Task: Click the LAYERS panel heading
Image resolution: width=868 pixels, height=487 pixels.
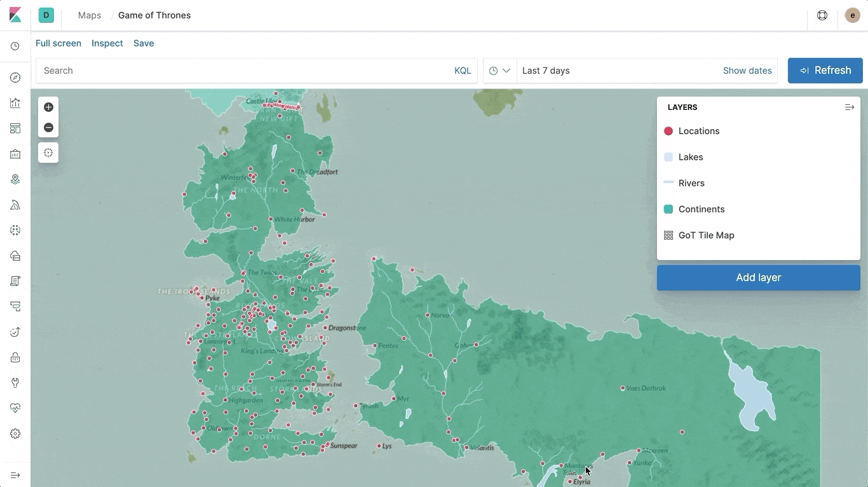Action: 682,107
